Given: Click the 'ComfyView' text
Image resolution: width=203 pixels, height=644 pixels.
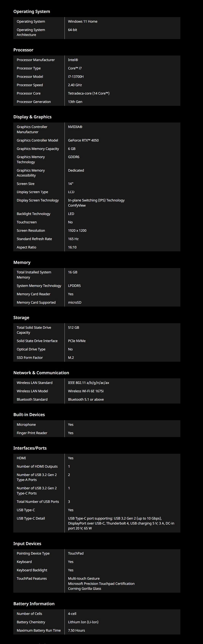Looking at the screenshot, I should [77, 205].
